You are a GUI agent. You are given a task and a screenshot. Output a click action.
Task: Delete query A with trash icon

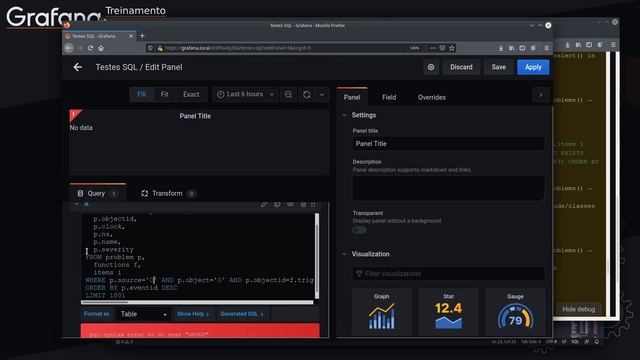coord(303,204)
